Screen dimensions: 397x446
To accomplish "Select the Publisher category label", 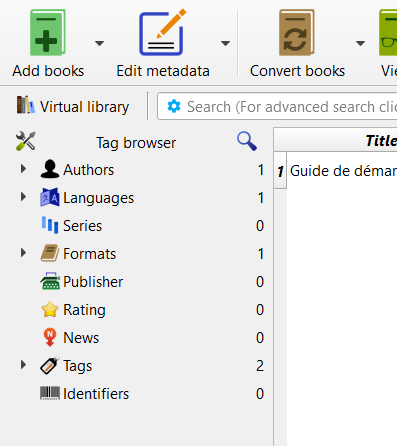I will click(93, 282).
